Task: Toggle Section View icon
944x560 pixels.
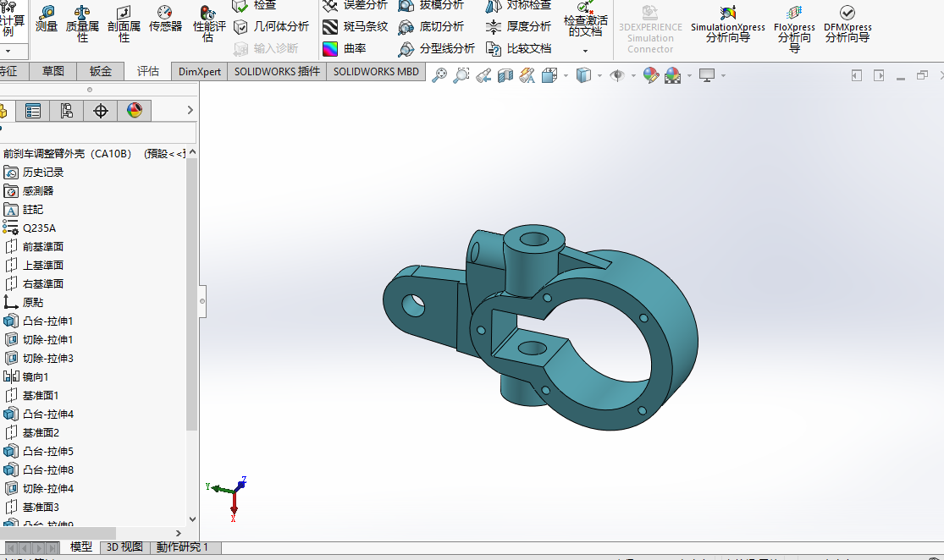Action: 505,76
